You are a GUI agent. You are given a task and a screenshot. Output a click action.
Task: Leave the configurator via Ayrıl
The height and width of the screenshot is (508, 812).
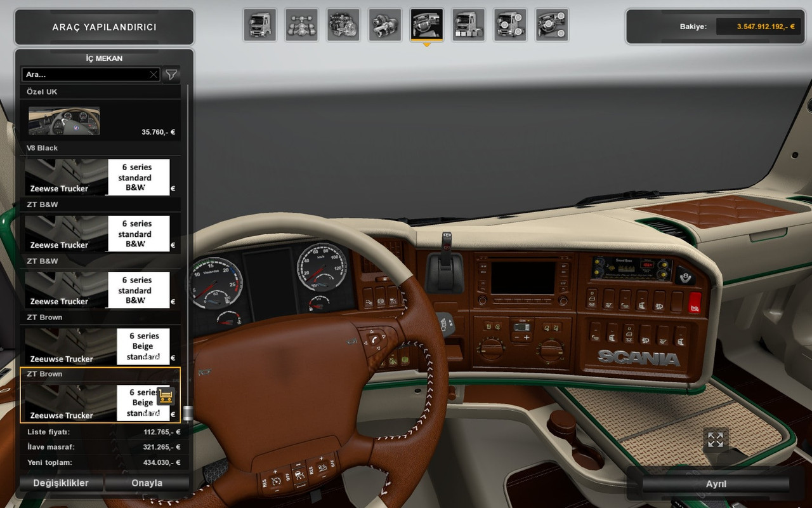(x=716, y=484)
